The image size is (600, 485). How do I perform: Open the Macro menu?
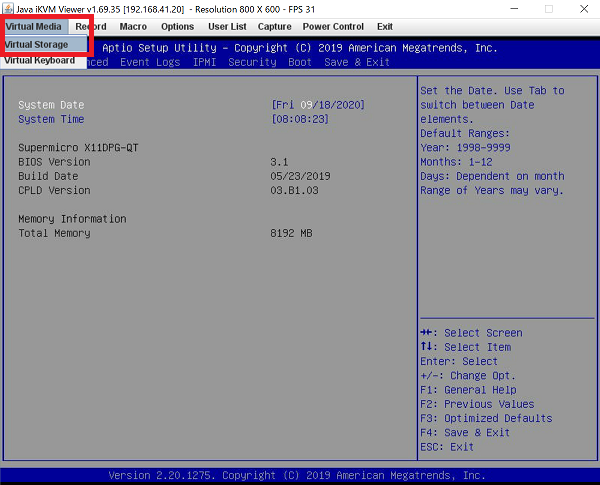pyautogui.click(x=133, y=26)
